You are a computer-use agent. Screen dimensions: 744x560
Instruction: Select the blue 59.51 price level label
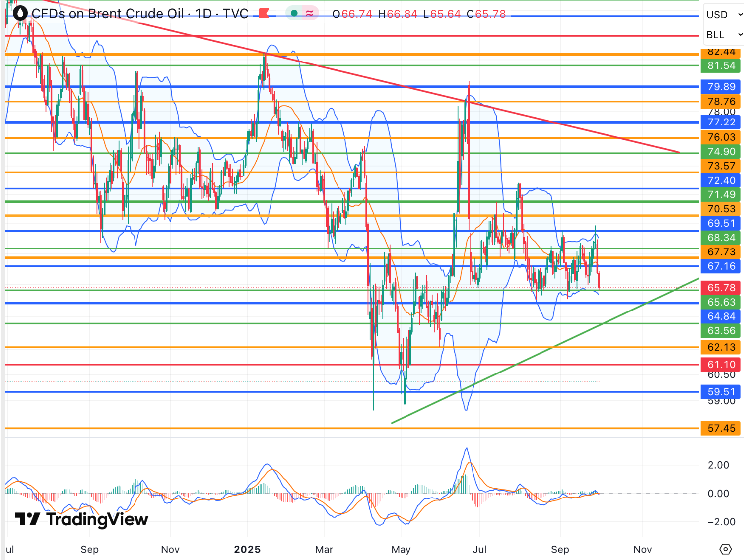point(721,392)
